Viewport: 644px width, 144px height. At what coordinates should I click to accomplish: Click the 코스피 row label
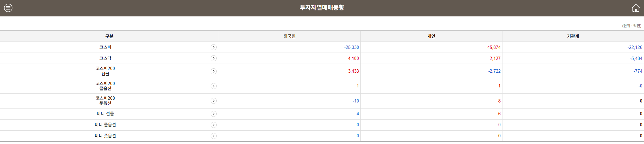[105, 47]
